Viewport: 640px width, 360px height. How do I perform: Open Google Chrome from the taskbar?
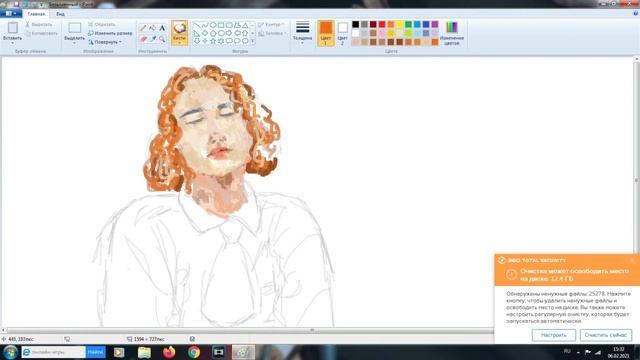194,352
